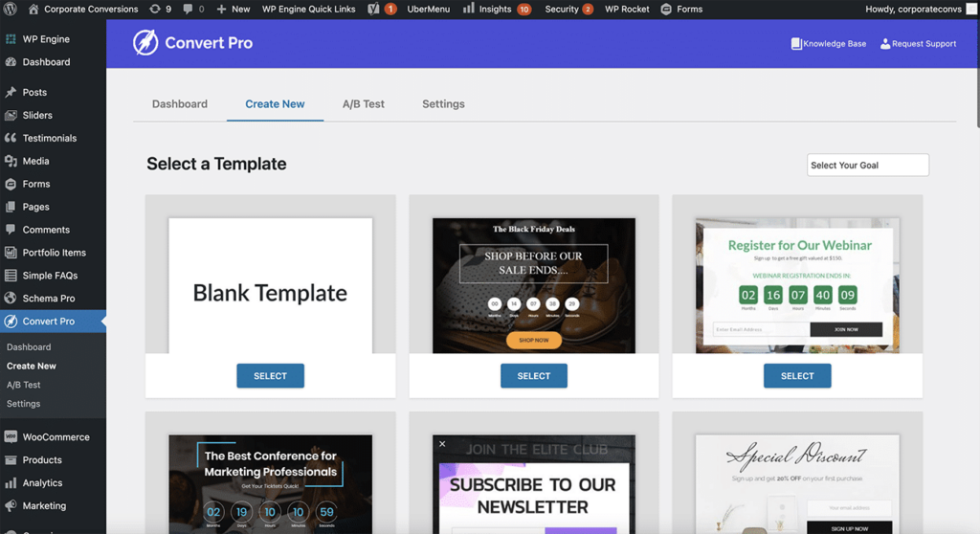The width and height of the screenshot is (980, 534).
Task: Click the Marketing Conference template thumbnail
Action: (270, 484)
